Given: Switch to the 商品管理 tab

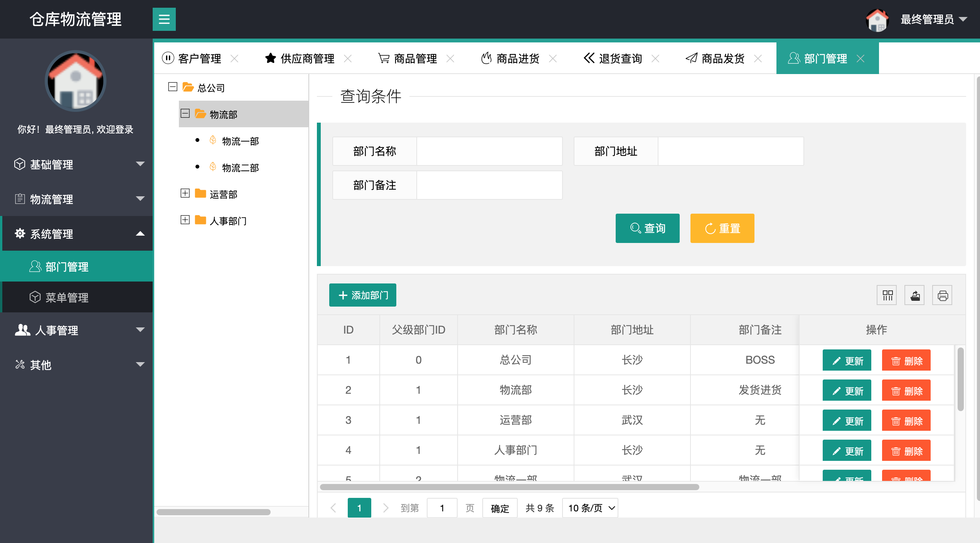Looking at the screenshot, I should click(416, 59).
